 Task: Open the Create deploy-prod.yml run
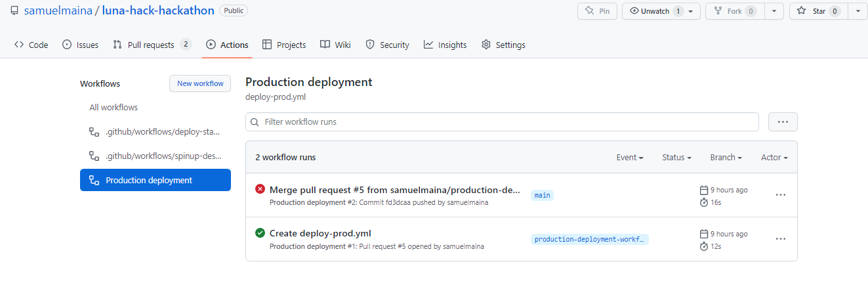[320, 233]
